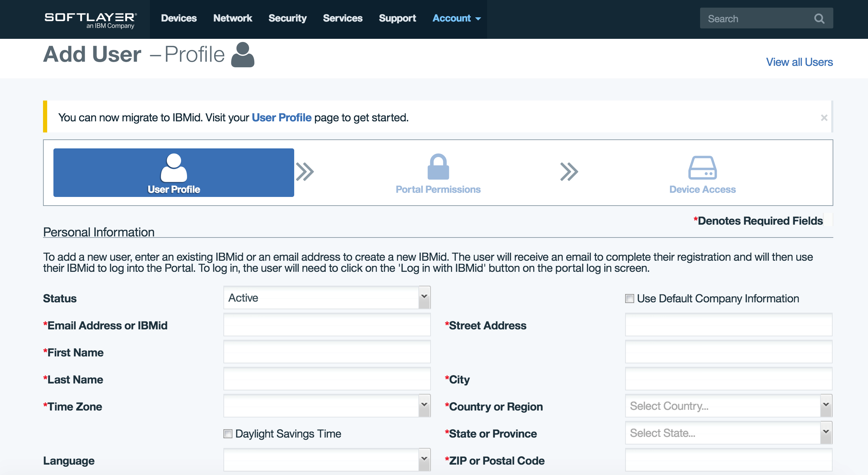Open the Network menu
The height and width of the screenshot is (475, 868).
(232, 18)
